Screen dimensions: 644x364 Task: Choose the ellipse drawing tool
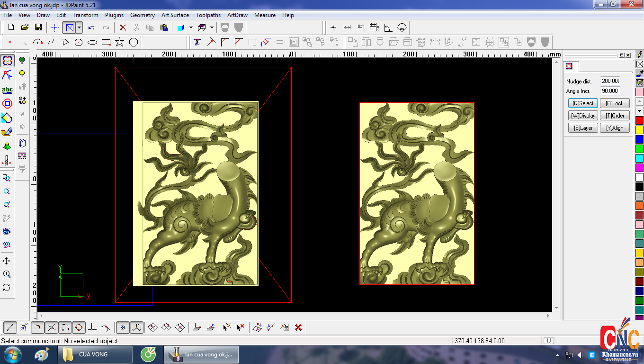click(x=92, y=42)
